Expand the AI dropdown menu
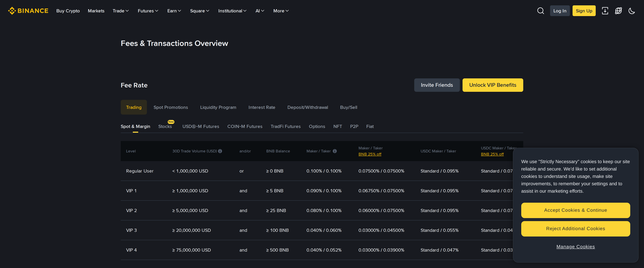Screen dimensions: 644x268 coord(260,11)
